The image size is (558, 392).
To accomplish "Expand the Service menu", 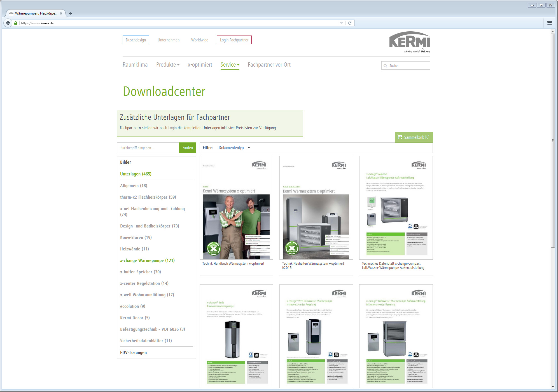I will pos(230,65).
